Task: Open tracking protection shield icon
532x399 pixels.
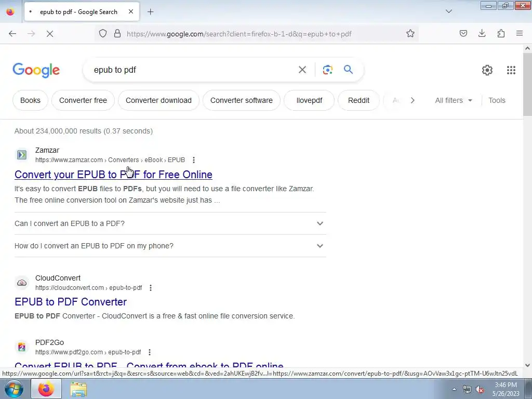Action: [x=103, y=34]
